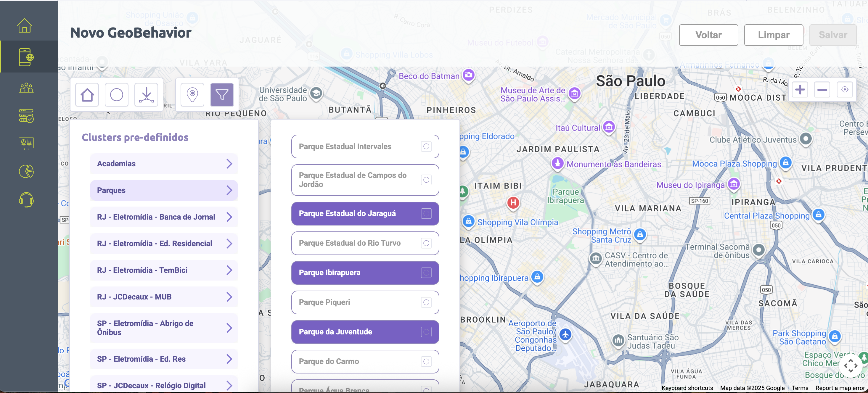Click the location pin tool
The image size is (868, 393).
click(192, 95)
